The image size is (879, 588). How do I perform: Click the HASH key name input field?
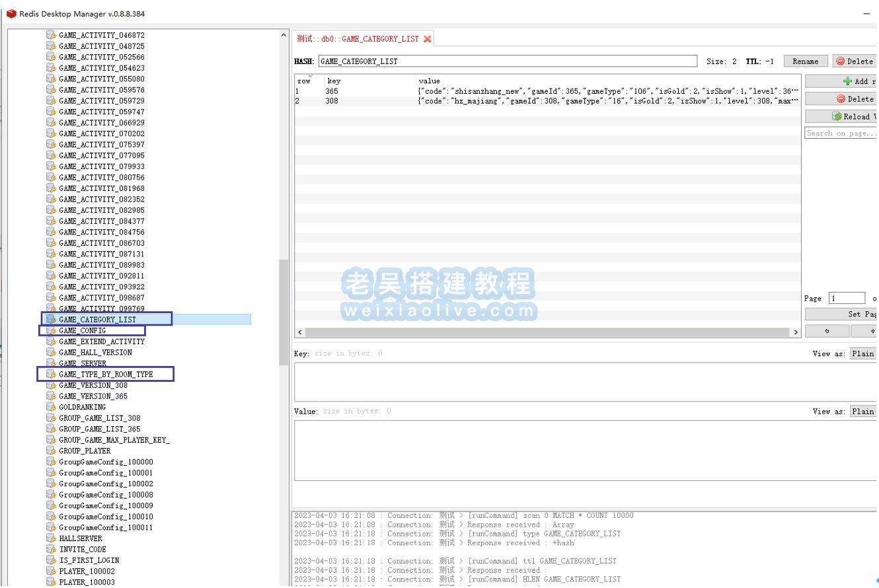coord(507,61)
